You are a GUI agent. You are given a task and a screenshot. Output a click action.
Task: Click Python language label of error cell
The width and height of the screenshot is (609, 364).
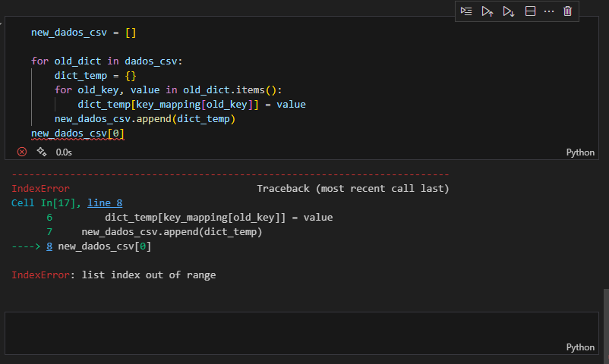coord(580,152)
